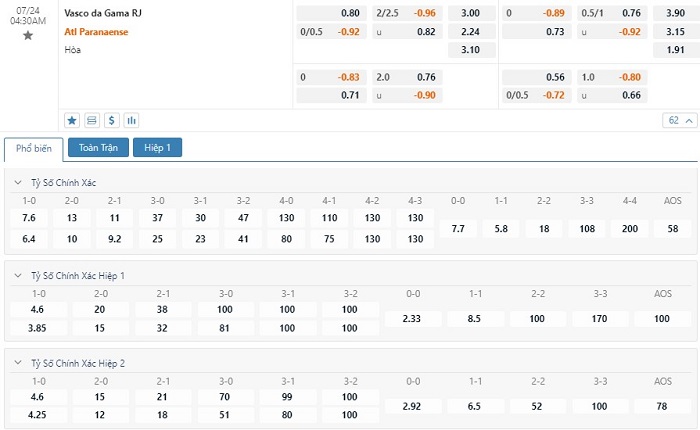Switch to the Hiệp 1 tab
This screenshot has height=430, width=700.
pyautogui.click(x=157, y=147)
